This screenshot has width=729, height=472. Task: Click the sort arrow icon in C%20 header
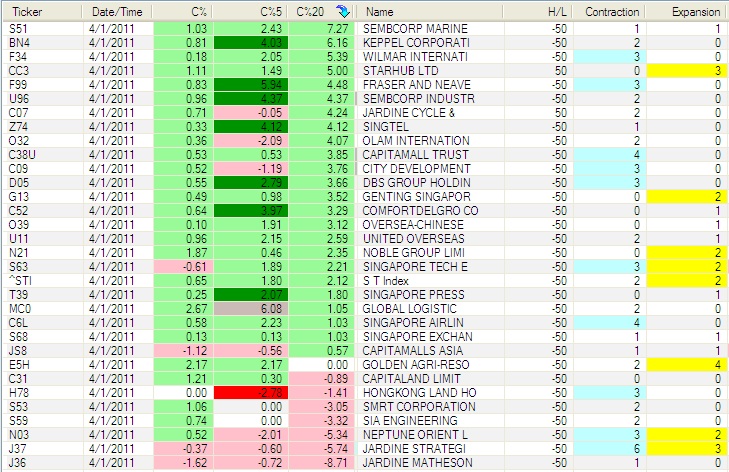click(x=344, y=11)
